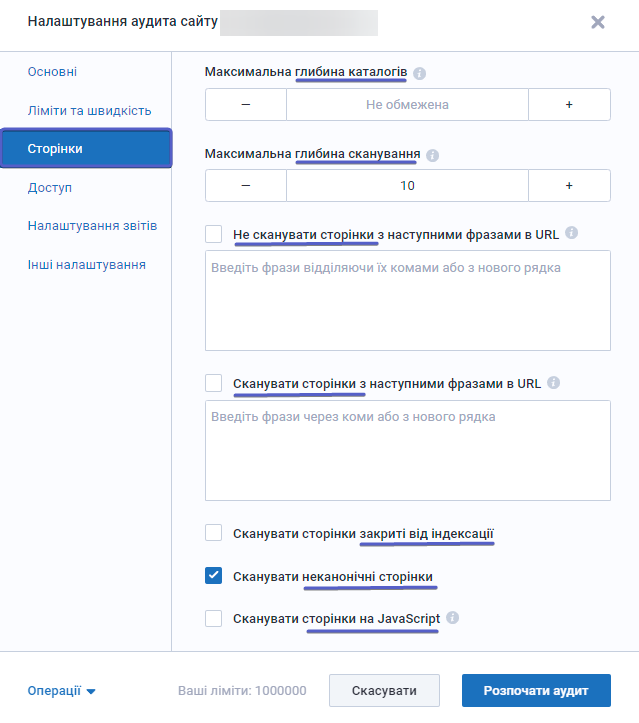Decrease the maximum catalog depth
Image resolution: width=639 pixels, height=723 pixels.
click(246, 105)
